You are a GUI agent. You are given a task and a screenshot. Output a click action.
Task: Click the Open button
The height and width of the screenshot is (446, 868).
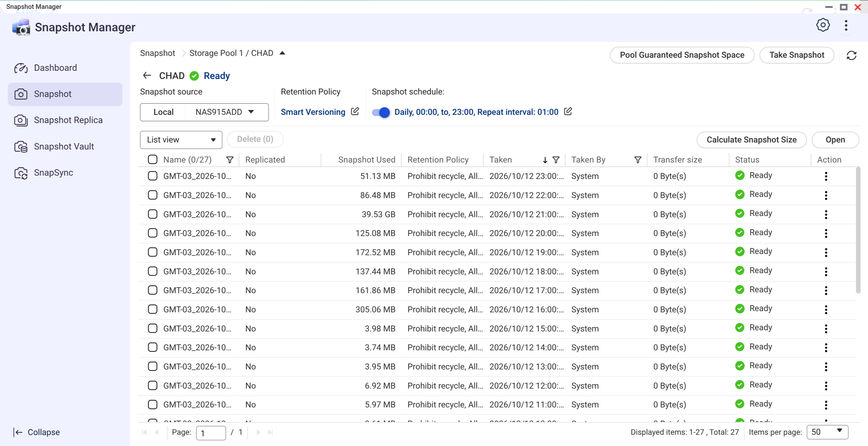[x=835, y=140]
